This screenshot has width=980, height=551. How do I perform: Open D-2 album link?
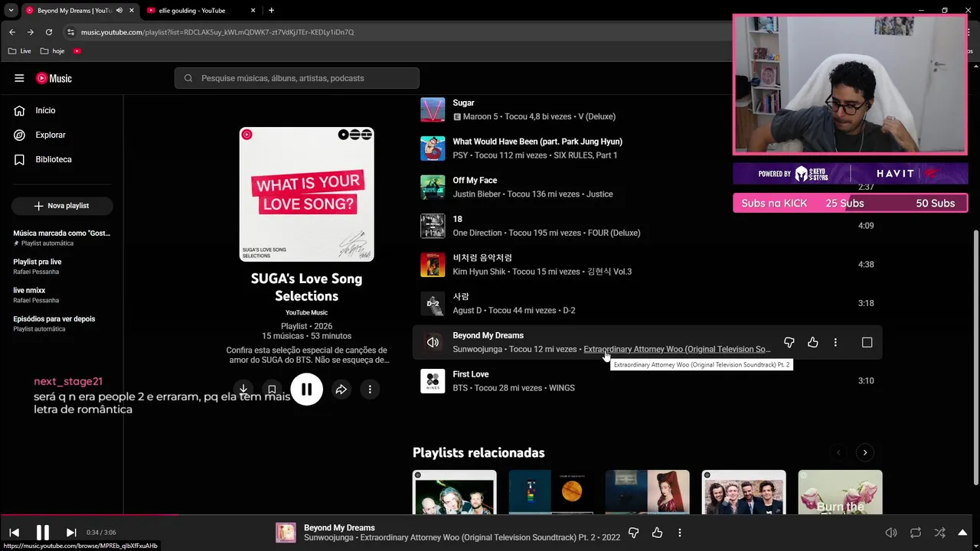(x=569, y=311)
